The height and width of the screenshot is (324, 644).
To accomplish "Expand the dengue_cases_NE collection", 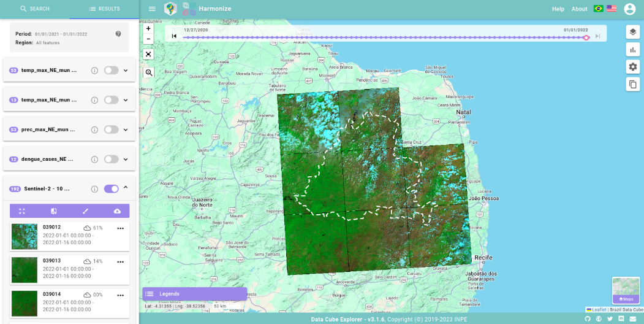I will tap(126, 159).
